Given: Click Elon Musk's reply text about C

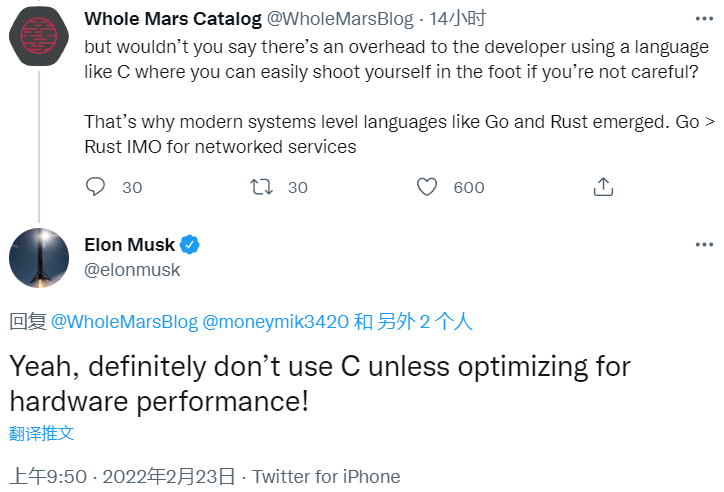Looking at the screenshot, I should (320, 383).
